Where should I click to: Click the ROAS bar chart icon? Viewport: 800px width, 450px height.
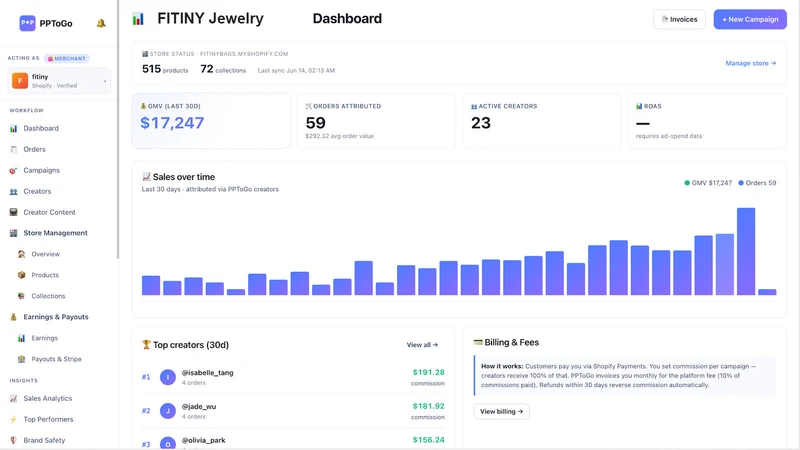coord(639,106)
